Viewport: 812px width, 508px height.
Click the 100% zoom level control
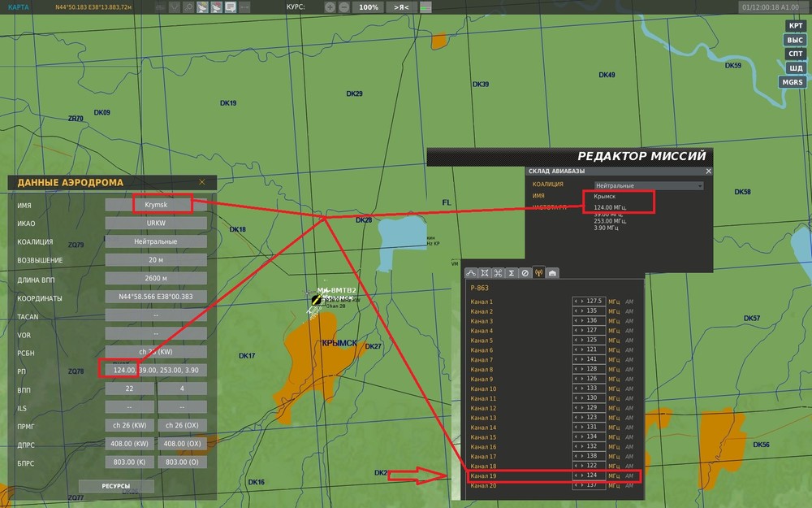(369, 7)
